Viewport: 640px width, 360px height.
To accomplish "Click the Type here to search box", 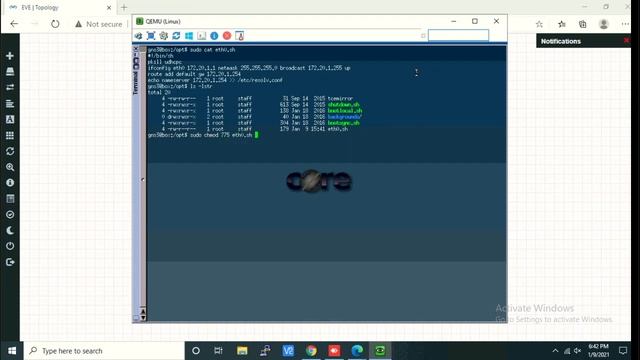I will [104, 351].
